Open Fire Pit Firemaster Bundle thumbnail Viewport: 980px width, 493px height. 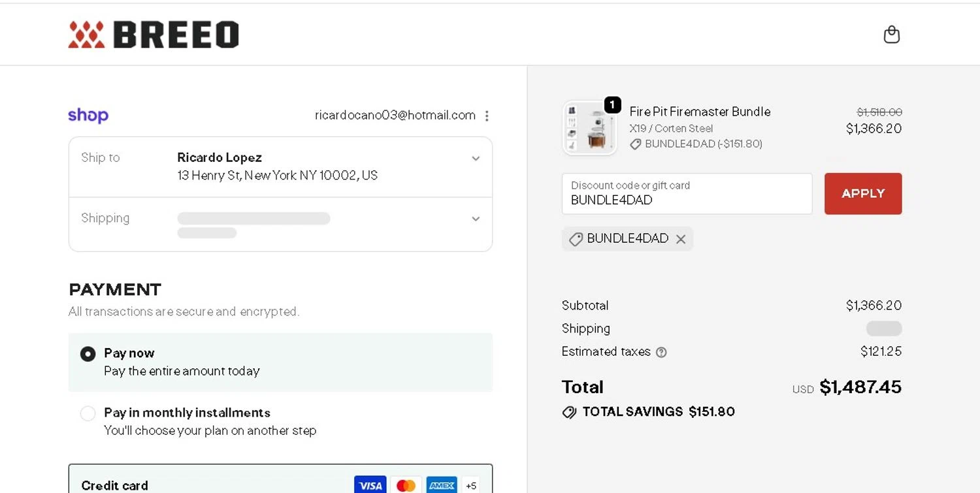click(x=589, y=128)
